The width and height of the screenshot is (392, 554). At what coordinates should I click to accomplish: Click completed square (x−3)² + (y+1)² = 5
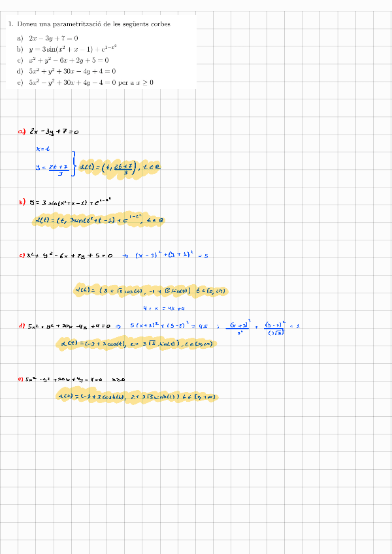(171, 257)
